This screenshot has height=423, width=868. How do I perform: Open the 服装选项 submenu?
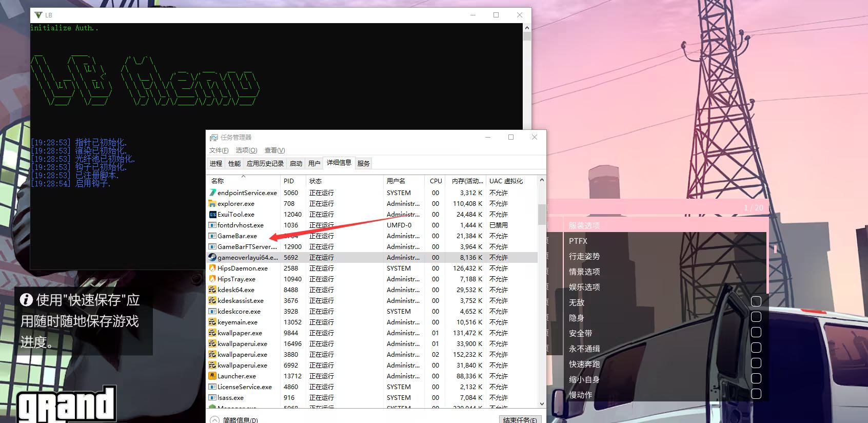(584, 225)
